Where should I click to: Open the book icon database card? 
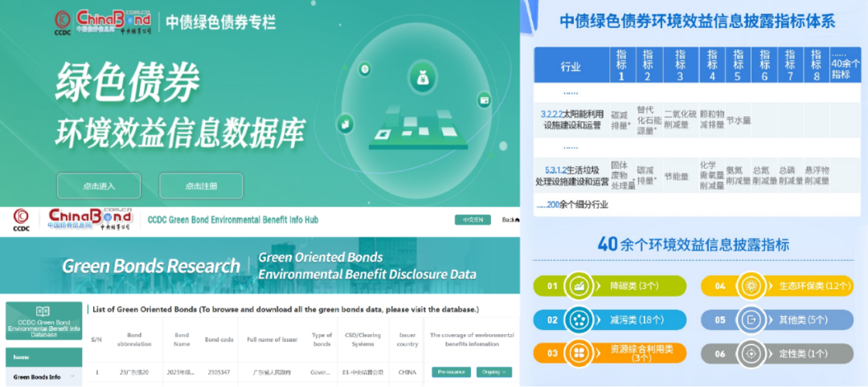[x=43, y=312]
